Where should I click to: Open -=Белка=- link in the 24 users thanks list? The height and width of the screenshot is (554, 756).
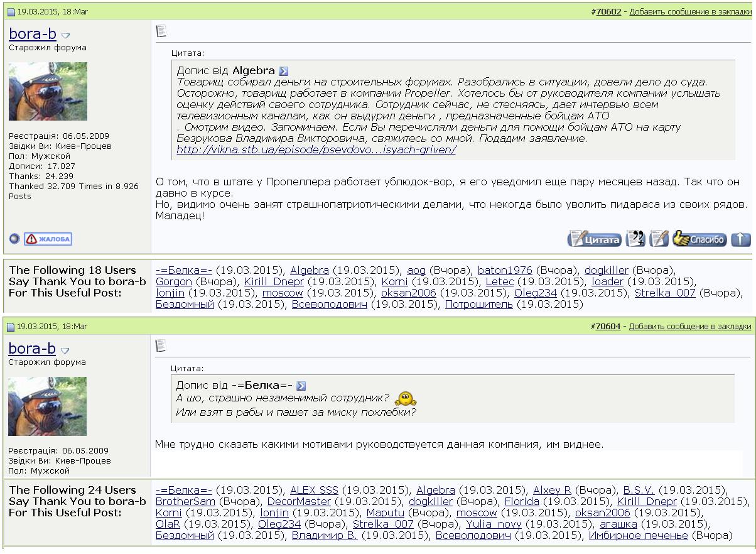(184, 490)
